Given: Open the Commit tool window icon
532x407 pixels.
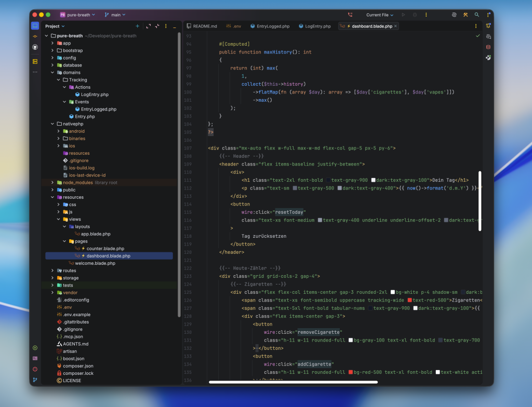Looking at the screenshot, I should pos(35,36).
